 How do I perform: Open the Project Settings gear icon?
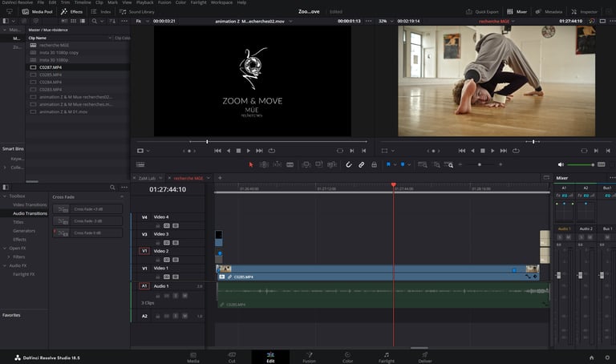tap(606, 356)
